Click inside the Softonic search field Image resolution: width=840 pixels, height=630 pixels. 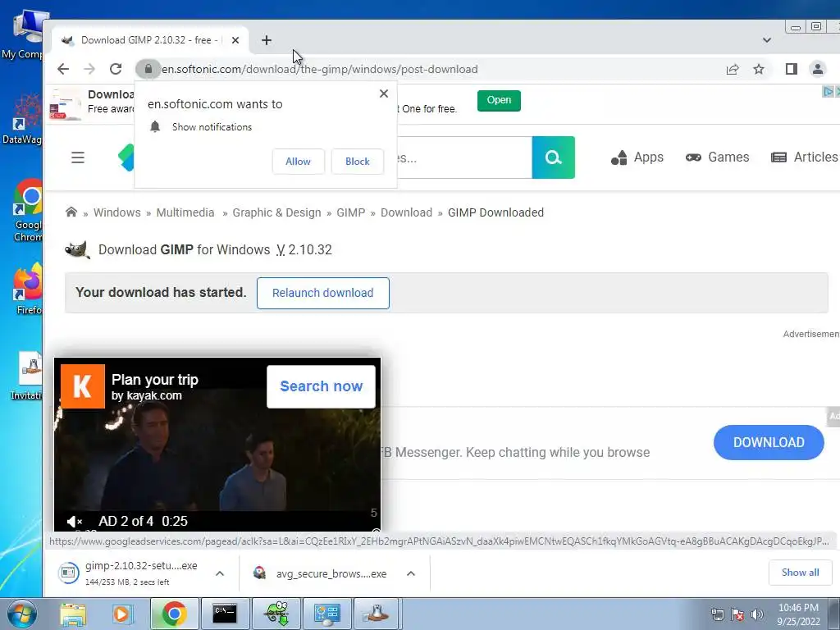point(464,157)
